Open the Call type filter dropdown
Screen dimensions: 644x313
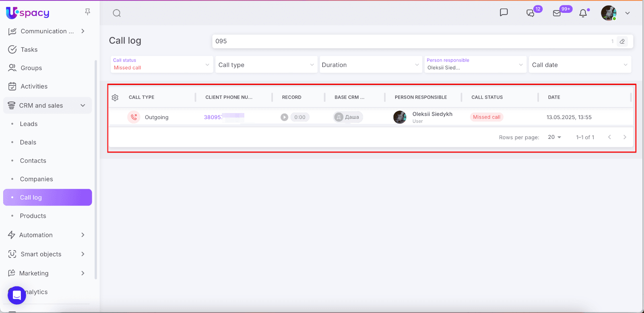coord(266,65)
